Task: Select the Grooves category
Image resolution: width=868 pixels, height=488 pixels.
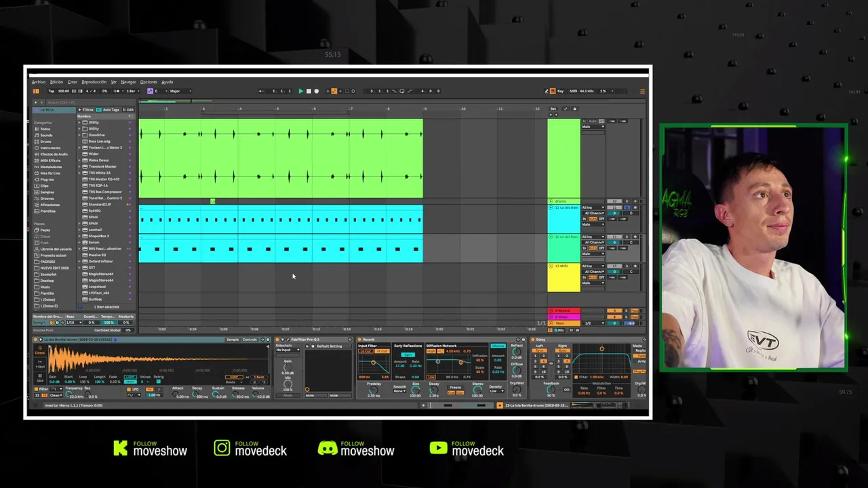Action: 47,199
